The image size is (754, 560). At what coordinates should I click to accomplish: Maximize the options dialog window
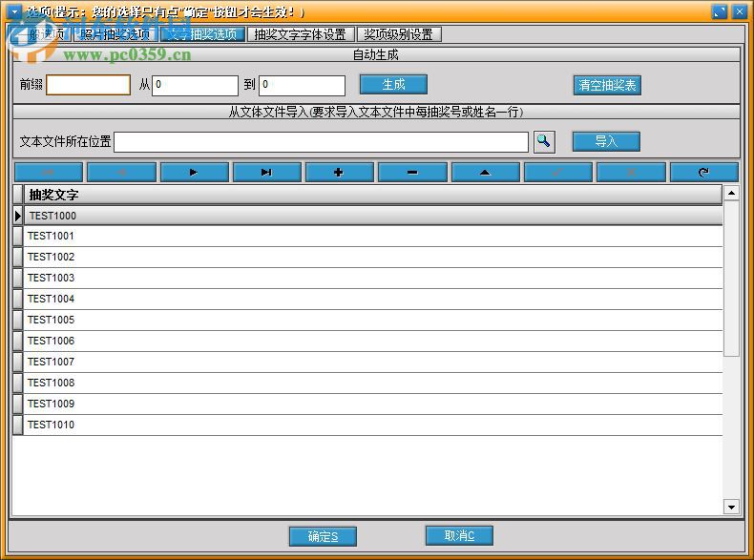click(720, 12)
